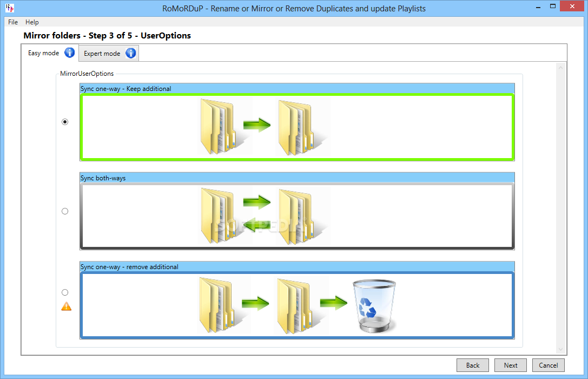Screen dimensions: 588x379
Task: Click the Expert mode info icon
Action: click(x=130, y=53)
